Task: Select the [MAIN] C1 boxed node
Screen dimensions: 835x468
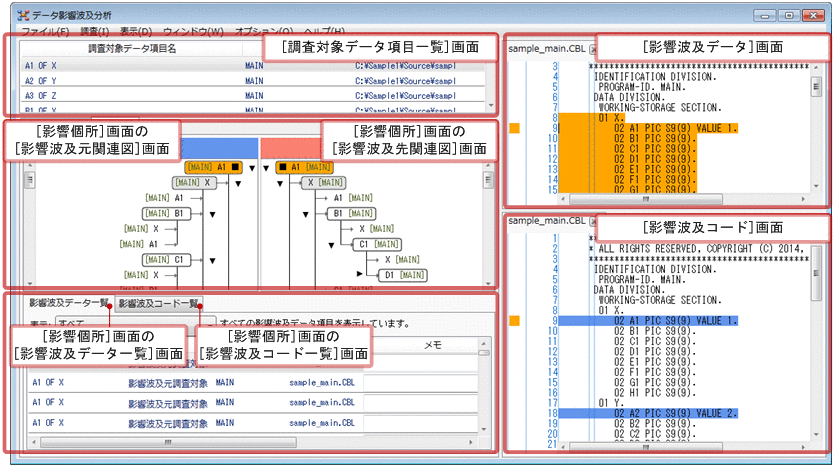Action: click(166, 260)
